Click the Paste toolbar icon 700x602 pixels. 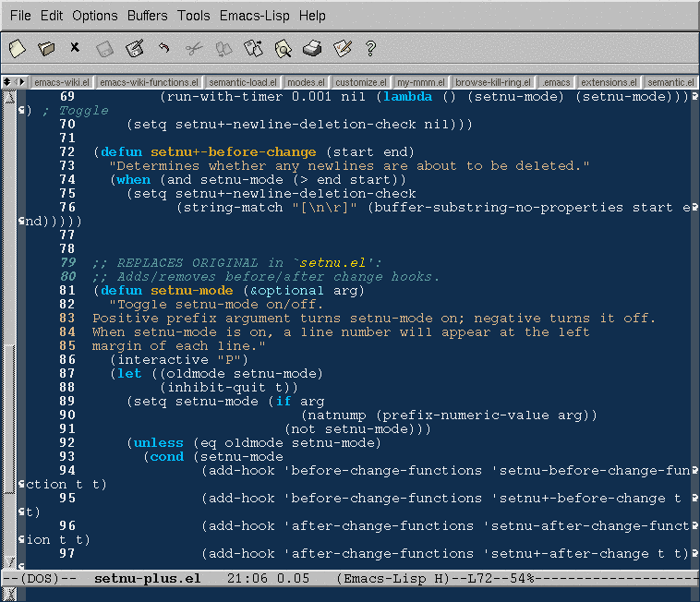[253, 47]
